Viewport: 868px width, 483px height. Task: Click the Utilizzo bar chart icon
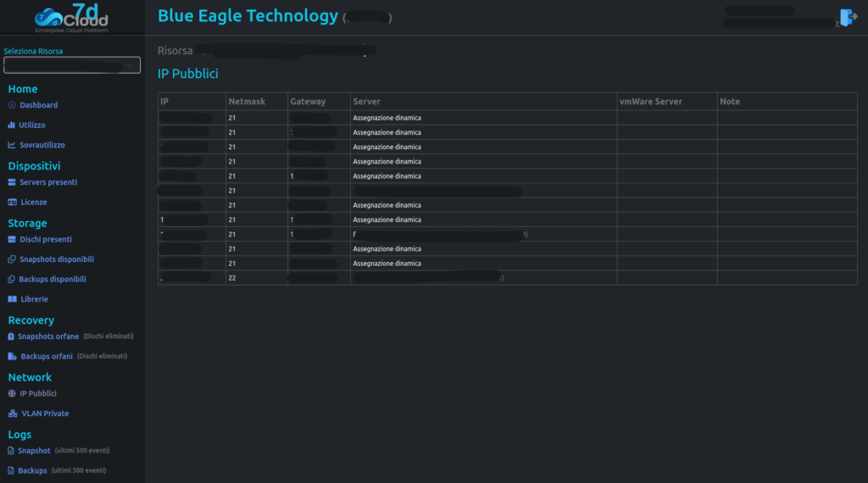(12, 125)
